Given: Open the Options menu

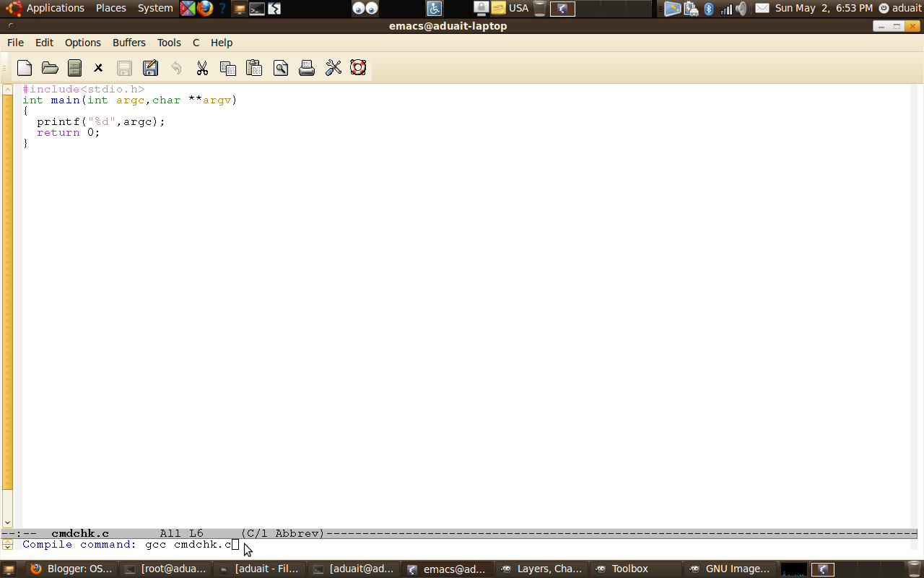Looking at the screenshot, I should (x=83, y=43).
